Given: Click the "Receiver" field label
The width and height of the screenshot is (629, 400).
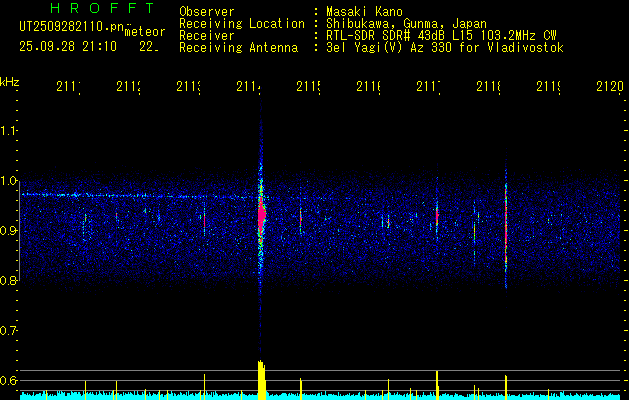Looking at the screenshot, I should pos(207,36).
